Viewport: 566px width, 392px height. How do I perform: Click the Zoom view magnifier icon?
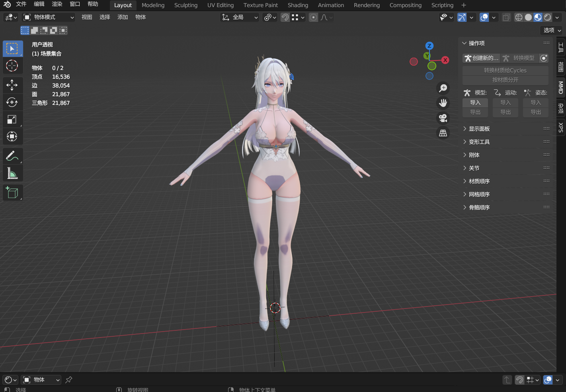pos(443,88)
